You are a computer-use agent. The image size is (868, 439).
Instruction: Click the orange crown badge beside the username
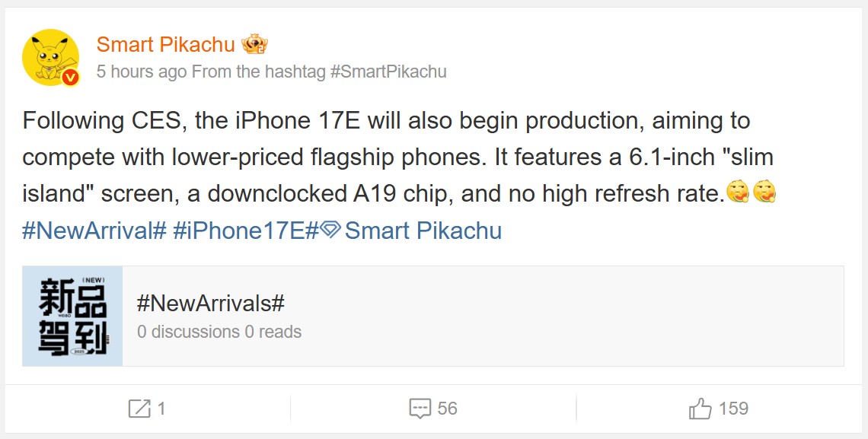tap(256, 44)
